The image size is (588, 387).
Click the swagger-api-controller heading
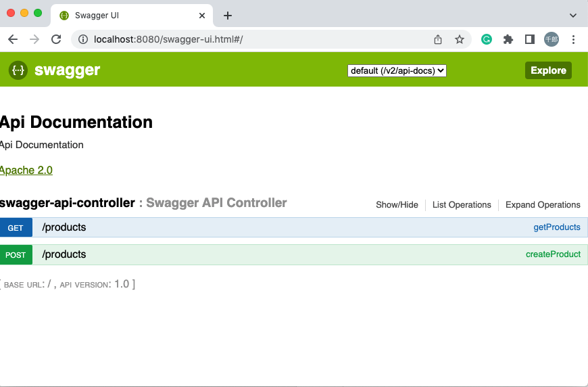click(67, 203)
